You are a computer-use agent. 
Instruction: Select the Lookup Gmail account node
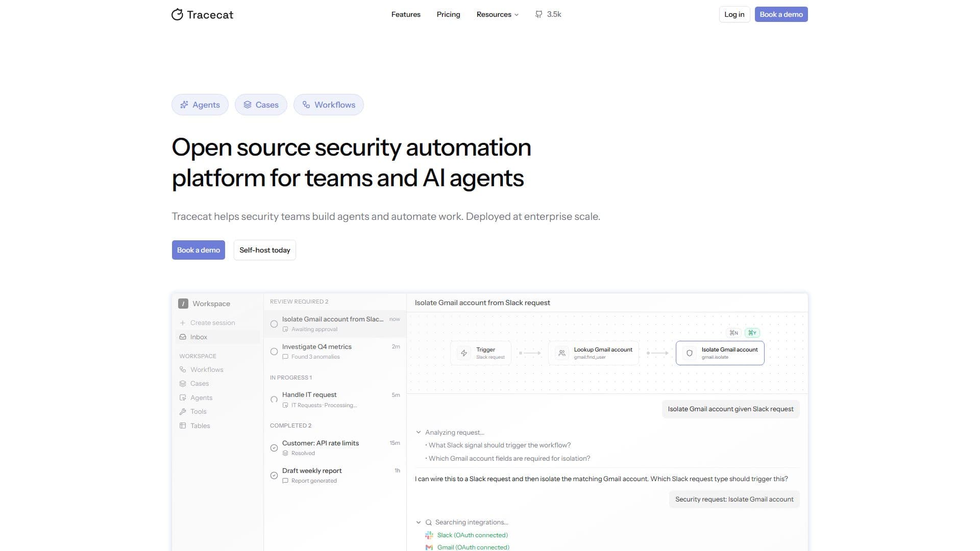tap(594, 353)
